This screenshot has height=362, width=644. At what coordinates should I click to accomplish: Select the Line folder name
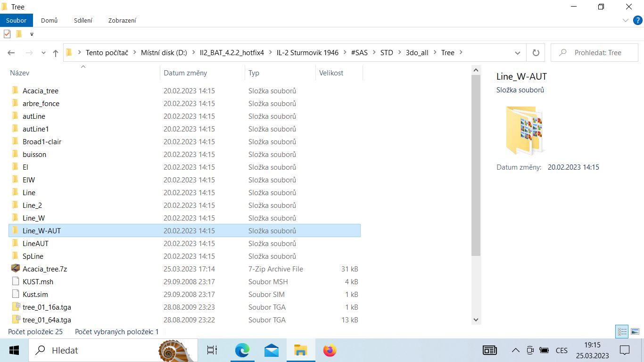tap(29, 192)
